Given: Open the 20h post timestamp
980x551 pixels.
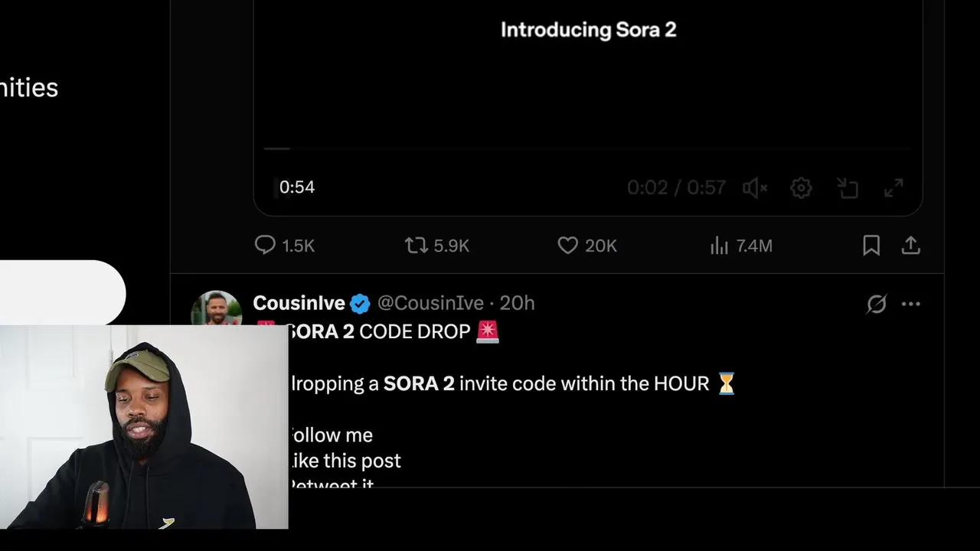Looking at the screenshot, I should pyautogui.click(x=518, y=303).
